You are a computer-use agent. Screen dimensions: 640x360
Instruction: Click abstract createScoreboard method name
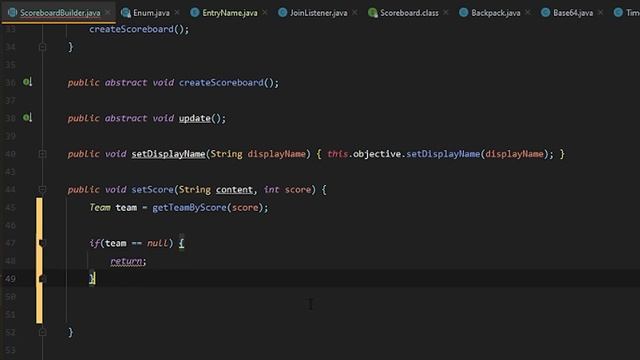(221, 82)
